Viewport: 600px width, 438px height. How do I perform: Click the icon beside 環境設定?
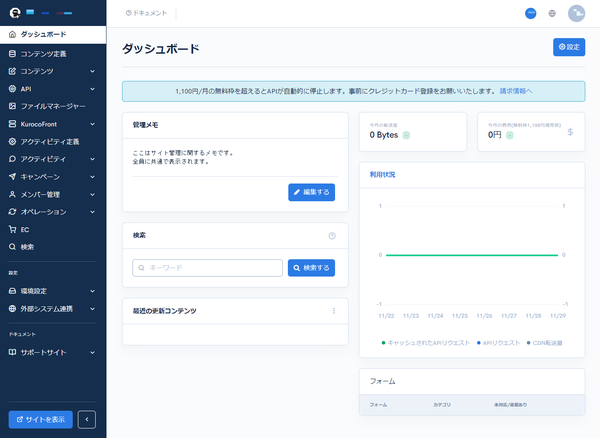12,291
